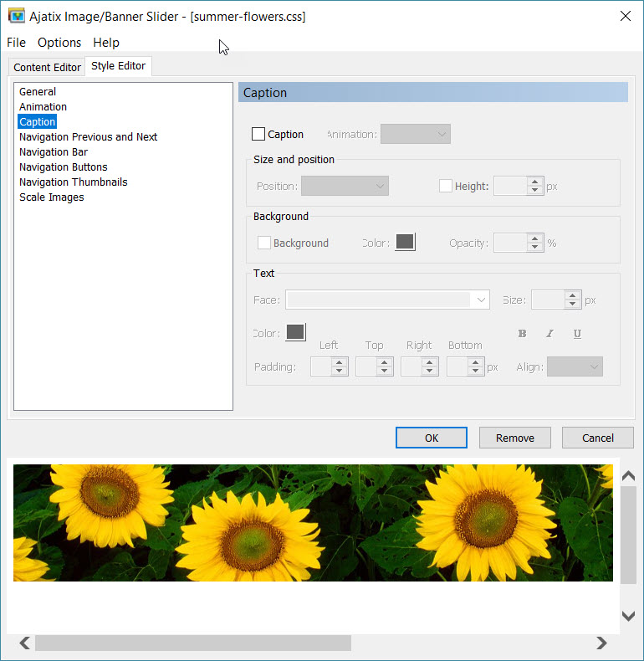Switch to the Style Editor tab
644x661 pixels.
click(119, 66)
